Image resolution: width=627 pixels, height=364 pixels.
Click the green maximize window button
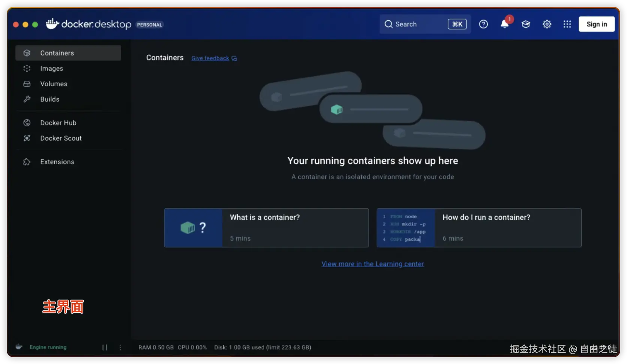click(35, 24)
